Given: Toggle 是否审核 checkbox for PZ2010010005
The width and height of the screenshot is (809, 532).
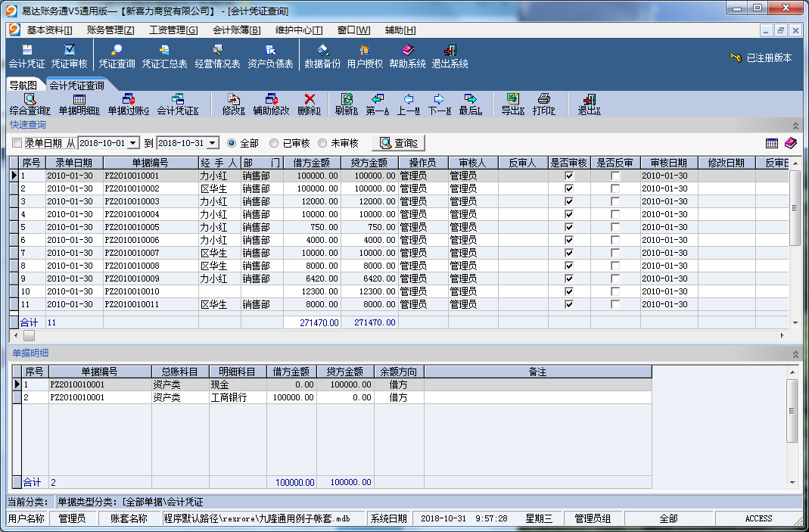Looking at the screenshot, I should 569,228.
